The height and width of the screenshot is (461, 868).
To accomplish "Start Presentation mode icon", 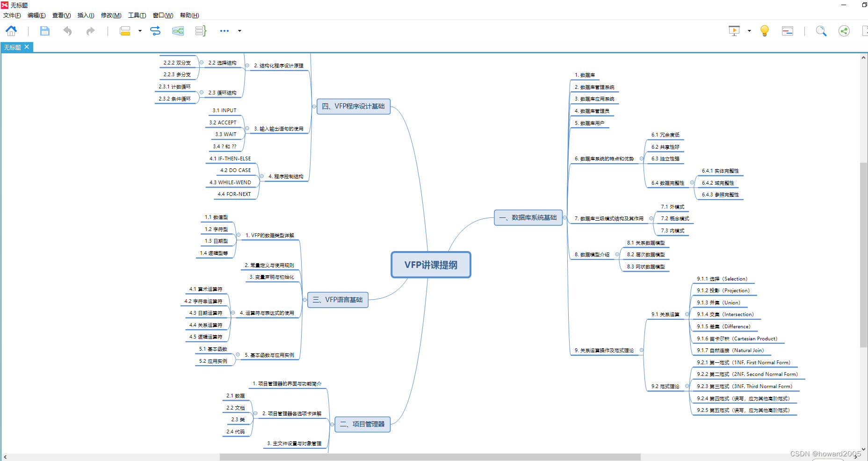I will tap(734, 31).
